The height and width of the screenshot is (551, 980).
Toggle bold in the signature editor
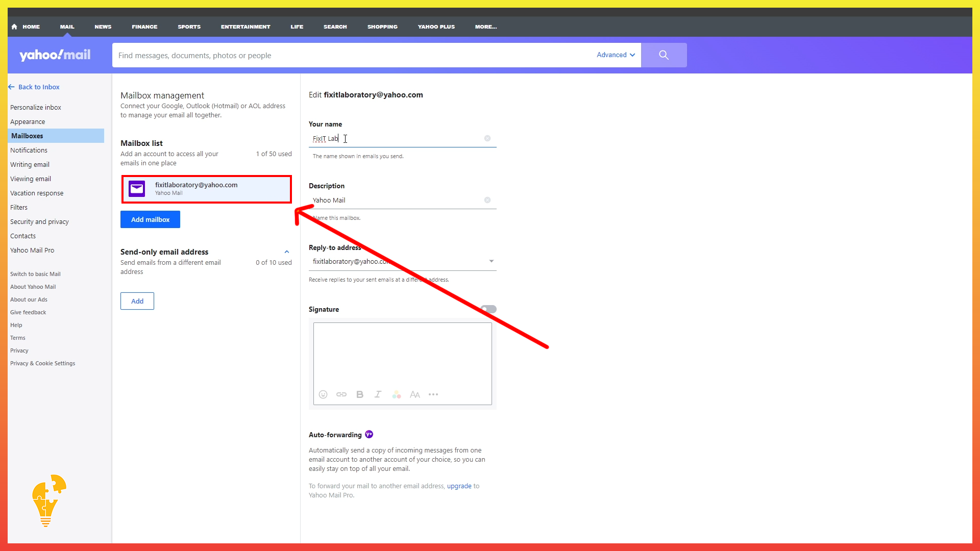click(x=360, y=394)
